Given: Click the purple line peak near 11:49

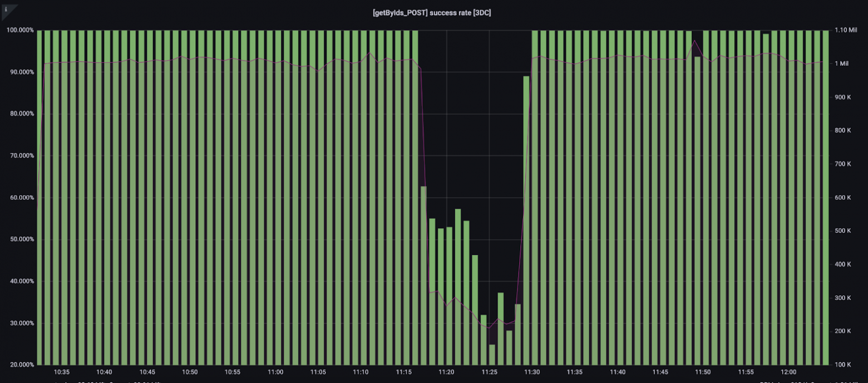Looking at the screenshot, I should tap(694, 41).
